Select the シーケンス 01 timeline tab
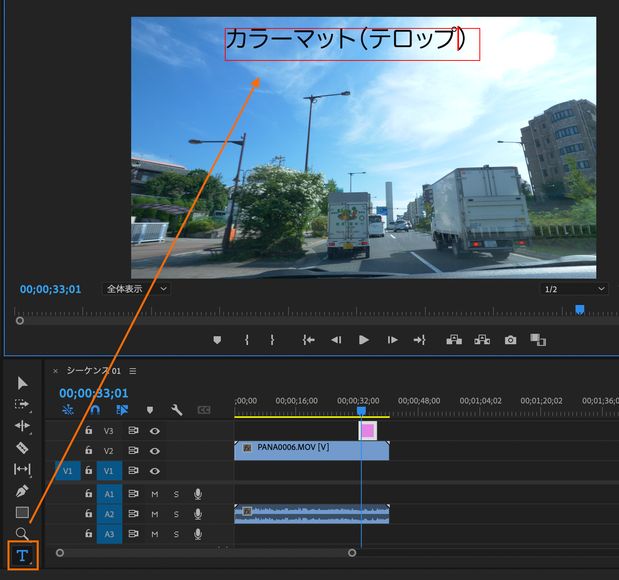 tap(93, 371)
